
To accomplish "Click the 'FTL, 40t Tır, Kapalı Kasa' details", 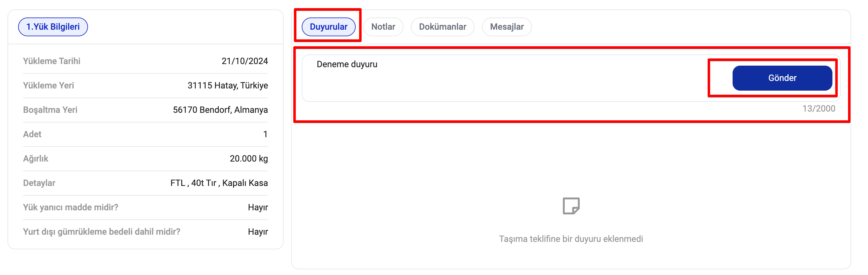I will [219, 183].
